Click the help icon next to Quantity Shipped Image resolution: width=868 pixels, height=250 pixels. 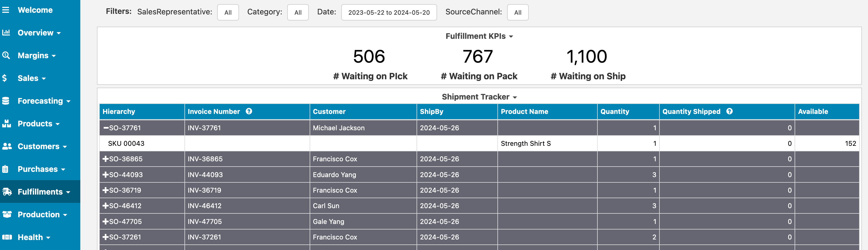pyautogui.click(x=729, y=111)
